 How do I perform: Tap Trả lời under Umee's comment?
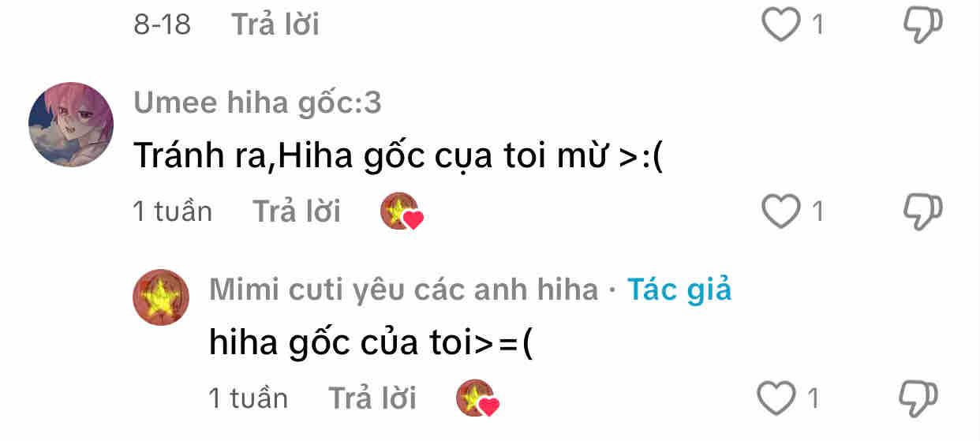296,211
